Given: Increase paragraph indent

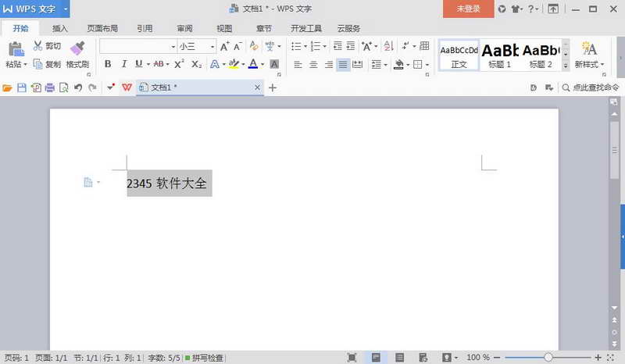Looking at the screenshot, I should 351,46.
